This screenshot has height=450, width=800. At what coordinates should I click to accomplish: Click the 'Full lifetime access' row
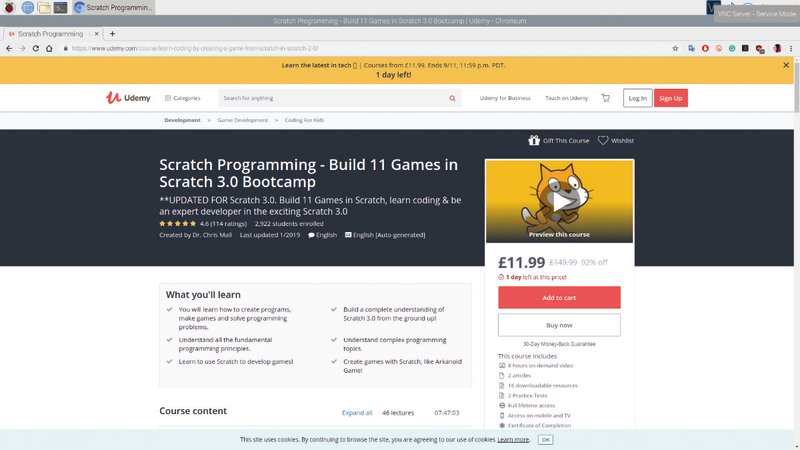[x=527, y=405]
